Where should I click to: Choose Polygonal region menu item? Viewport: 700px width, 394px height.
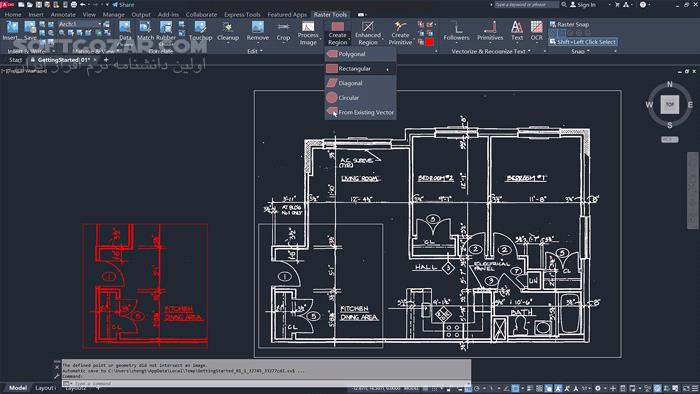pos(360,54)
